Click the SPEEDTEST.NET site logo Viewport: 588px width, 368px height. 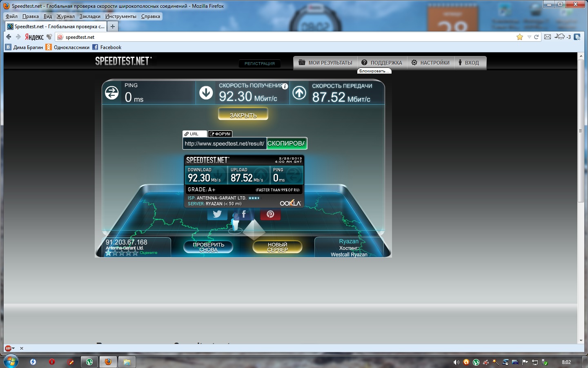123,61
